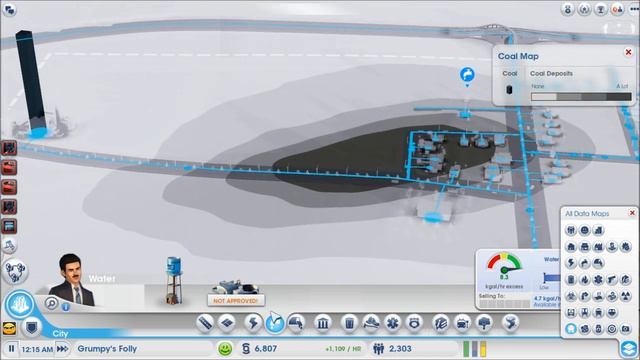The image size is (640, 360).
Task: Click the Water advisor portrait
Action: click(73, 280)
